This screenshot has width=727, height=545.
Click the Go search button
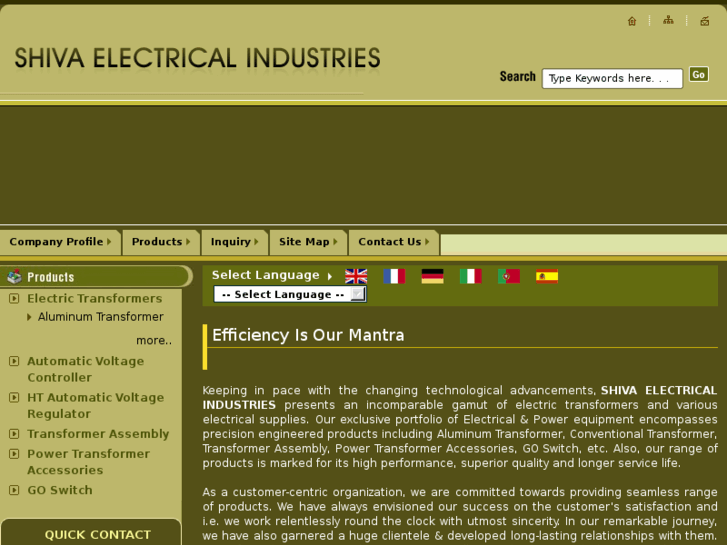pyautogui.click(x=698, y=75)
